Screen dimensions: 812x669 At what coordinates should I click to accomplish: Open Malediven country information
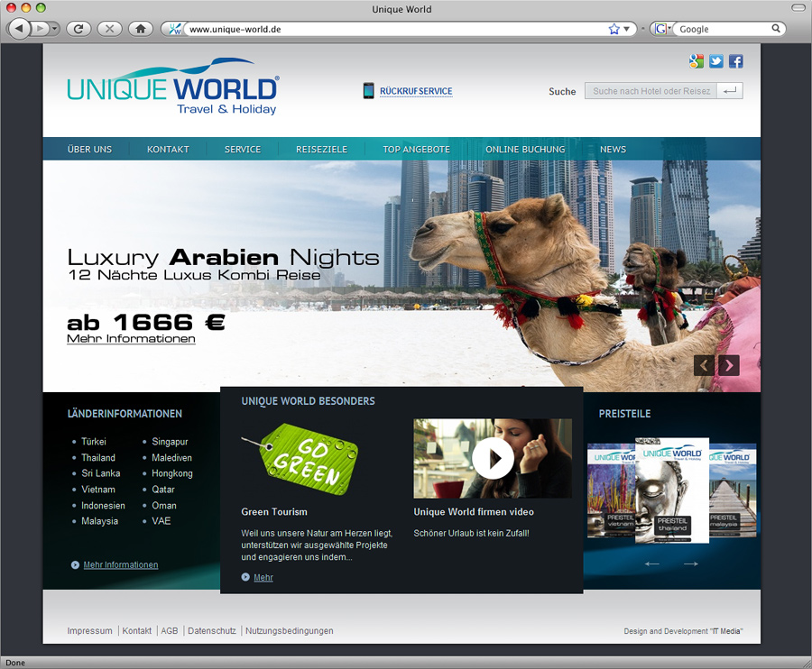tap(172, 457)
